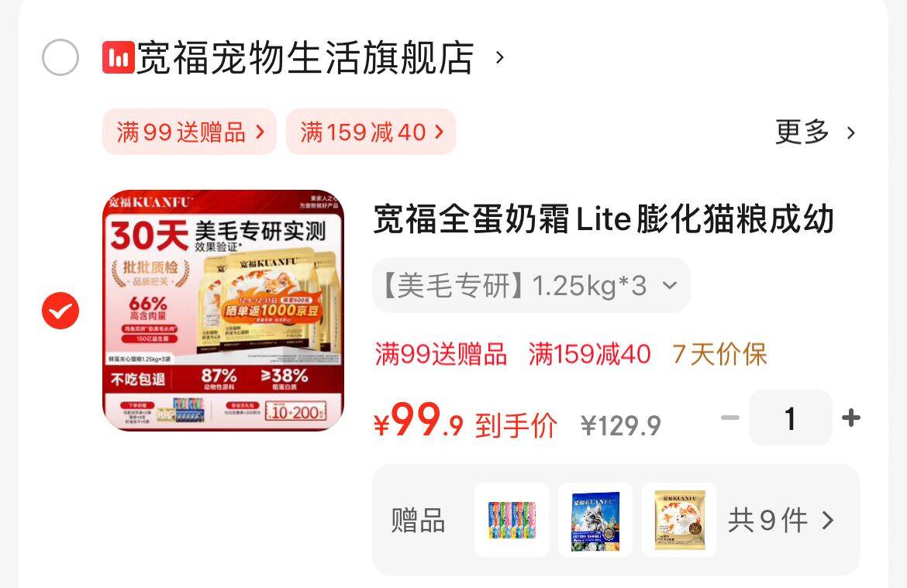Viewport: 907px width, 588px height.
Task: Uncheck the red item checkmark
Action: [60, 311]
